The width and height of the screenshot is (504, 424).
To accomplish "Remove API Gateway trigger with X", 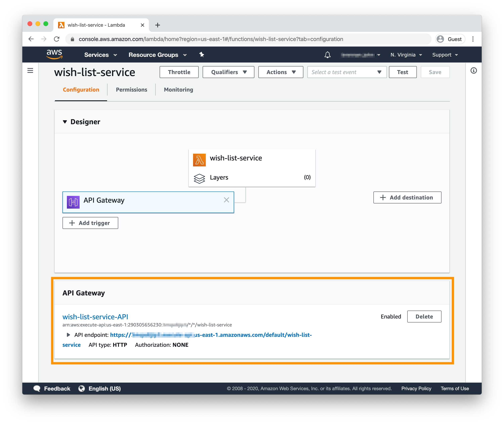I will (x=226, y=200).
